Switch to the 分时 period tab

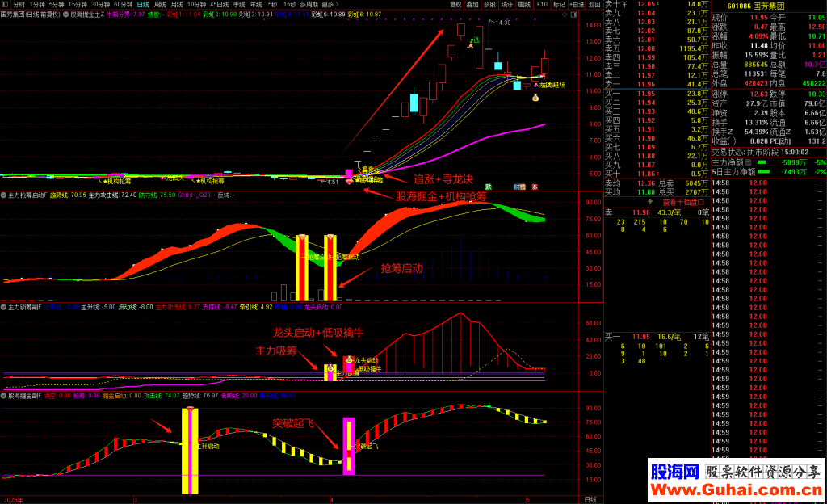pyautogui.click(x=19, y=4)
